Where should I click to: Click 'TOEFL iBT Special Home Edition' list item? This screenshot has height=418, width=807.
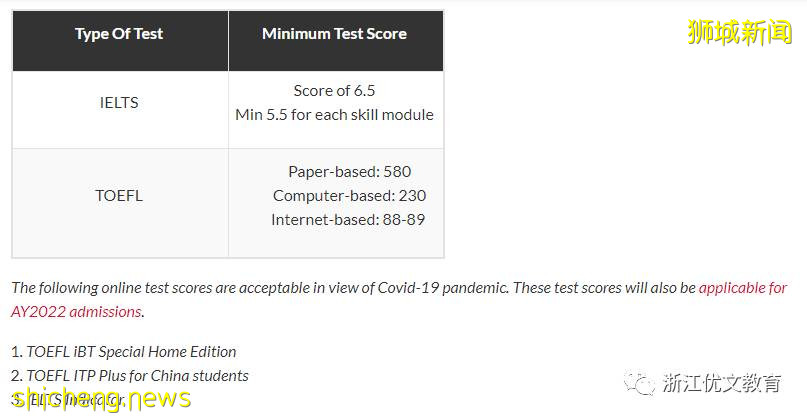(131, 352)
